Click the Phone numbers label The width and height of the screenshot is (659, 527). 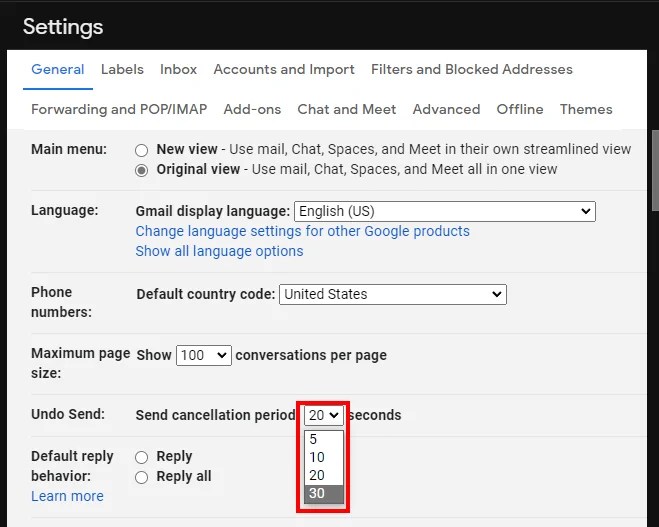(61, 302)
